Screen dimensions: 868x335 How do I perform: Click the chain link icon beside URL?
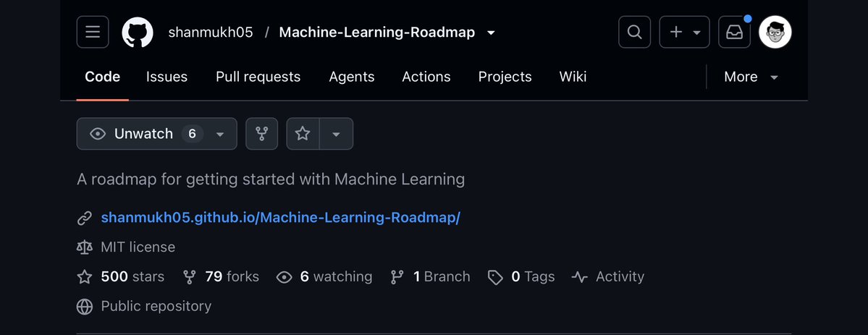coord(84,219)
